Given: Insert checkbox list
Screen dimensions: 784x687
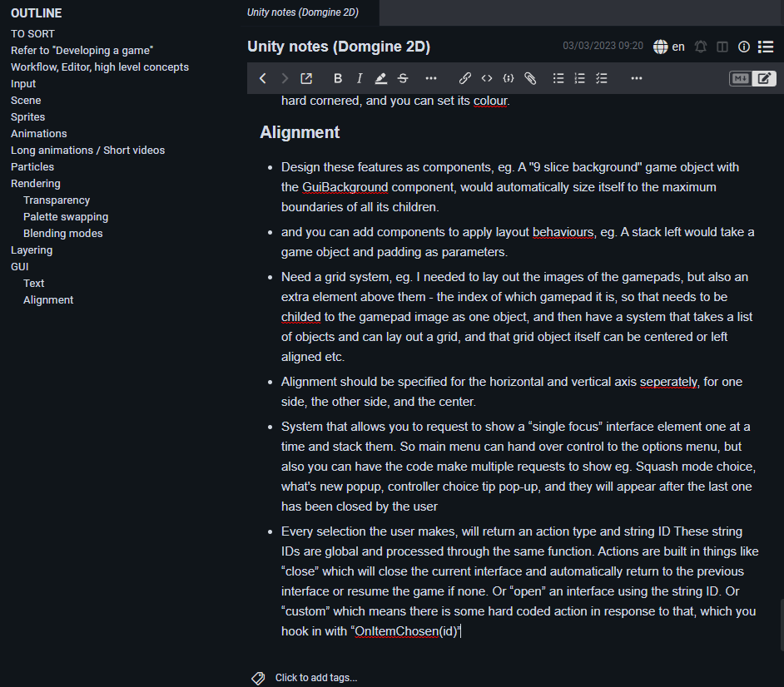Looking at the screenshot, I should tap(602, 78).
